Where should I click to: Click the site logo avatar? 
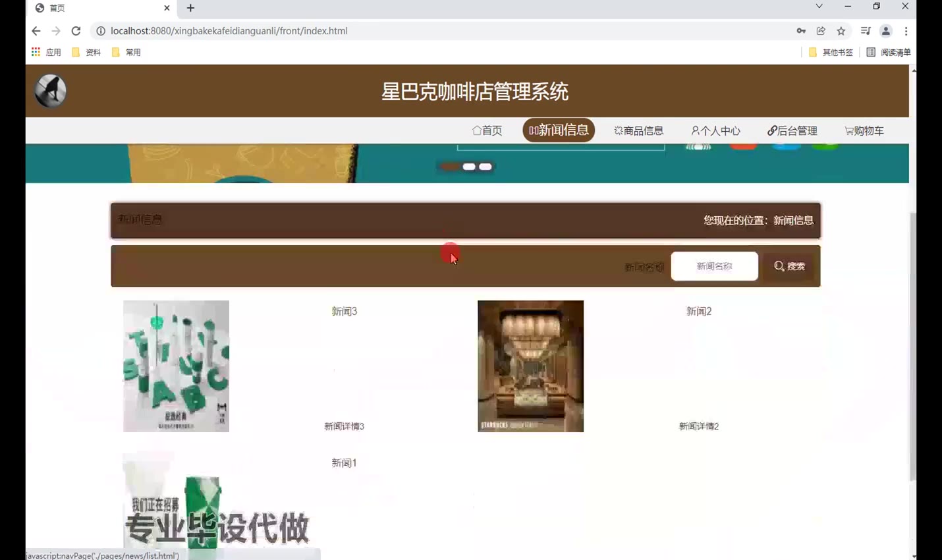(x=51, y=91)
